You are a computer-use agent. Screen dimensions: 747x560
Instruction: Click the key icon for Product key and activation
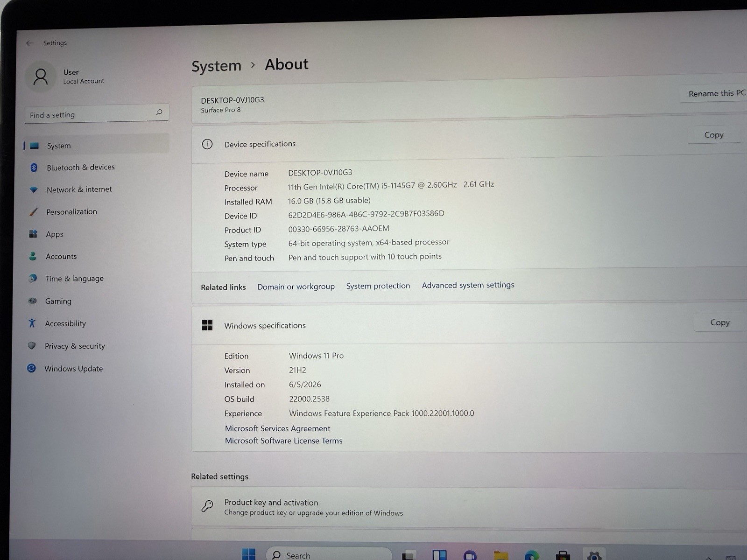(207, 506)
